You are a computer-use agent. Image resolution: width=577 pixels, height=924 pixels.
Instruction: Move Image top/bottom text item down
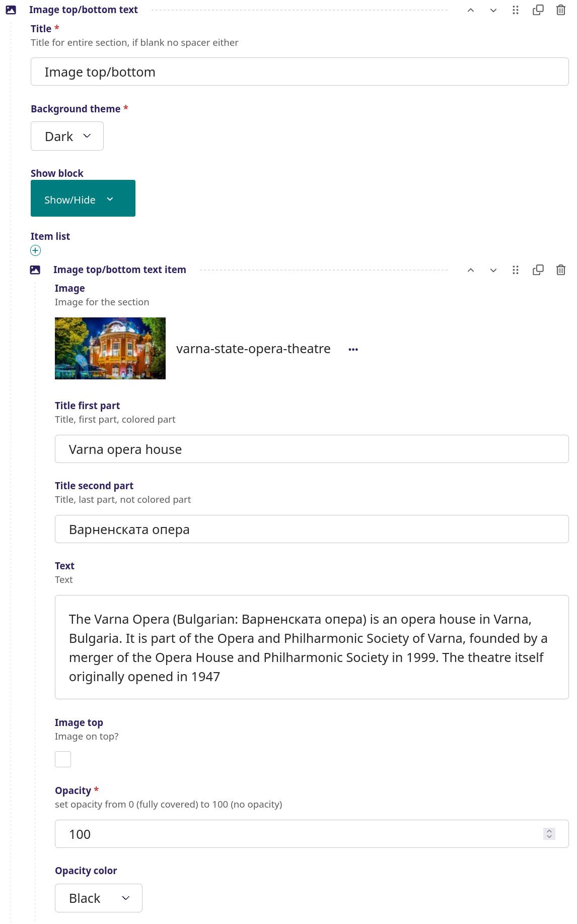coord(493,270)
